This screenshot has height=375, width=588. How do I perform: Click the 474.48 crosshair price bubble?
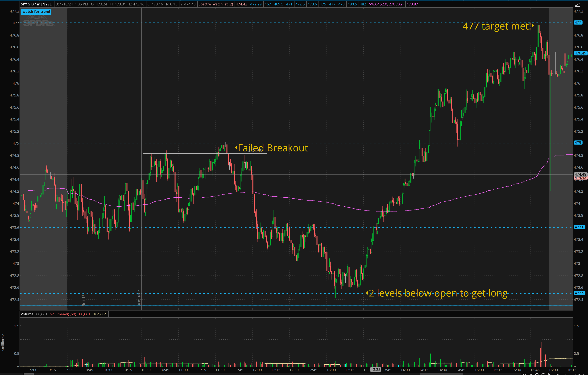click(x=580, y=174)
